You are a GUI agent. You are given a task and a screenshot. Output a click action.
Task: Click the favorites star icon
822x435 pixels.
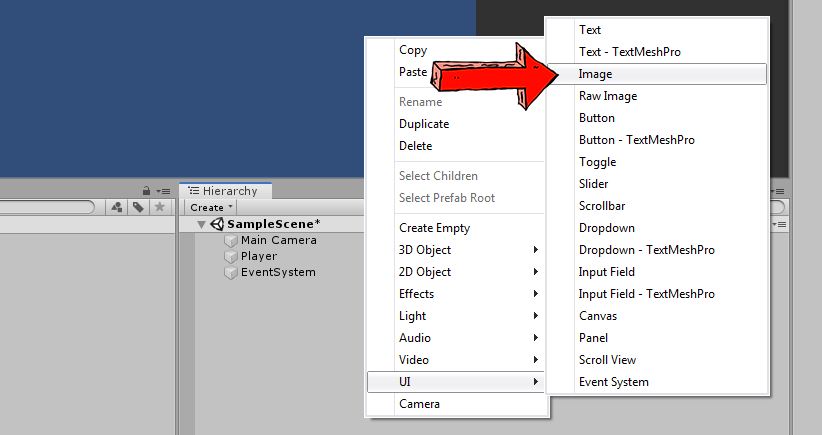158,207
